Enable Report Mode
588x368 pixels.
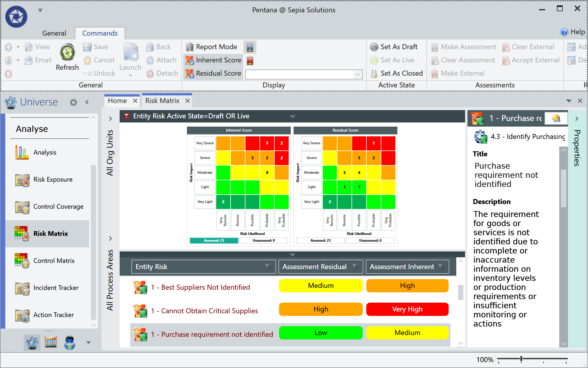(213, 47)
